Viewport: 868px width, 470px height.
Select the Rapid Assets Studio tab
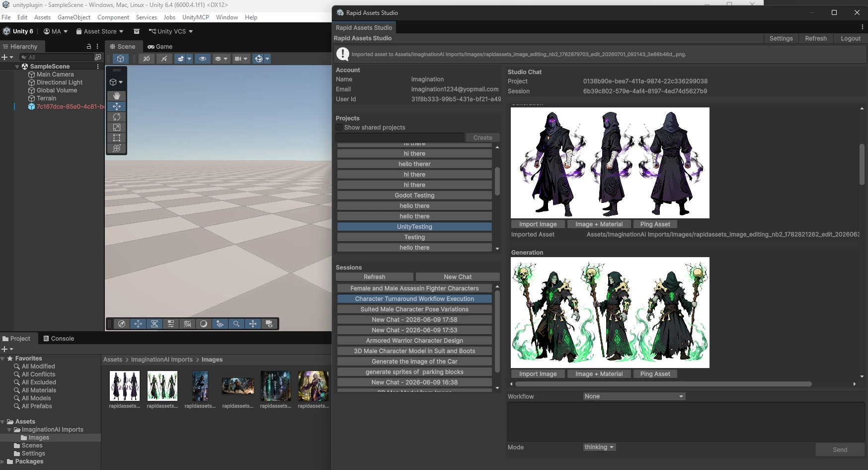point(364,28)
